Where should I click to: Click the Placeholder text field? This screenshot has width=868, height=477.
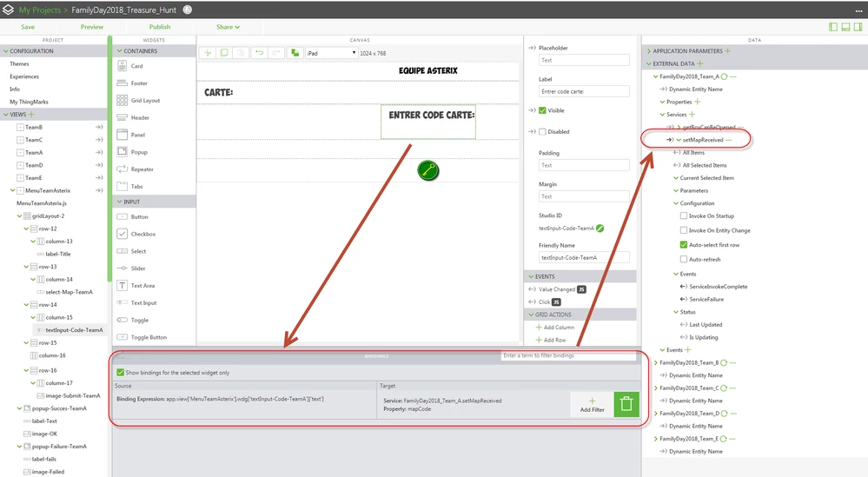tap(584, 60)
